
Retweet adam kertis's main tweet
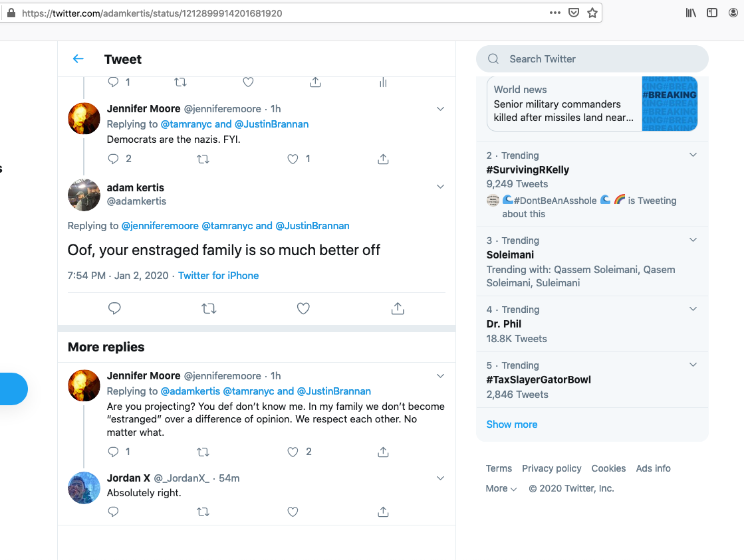(x=209, y=308)
